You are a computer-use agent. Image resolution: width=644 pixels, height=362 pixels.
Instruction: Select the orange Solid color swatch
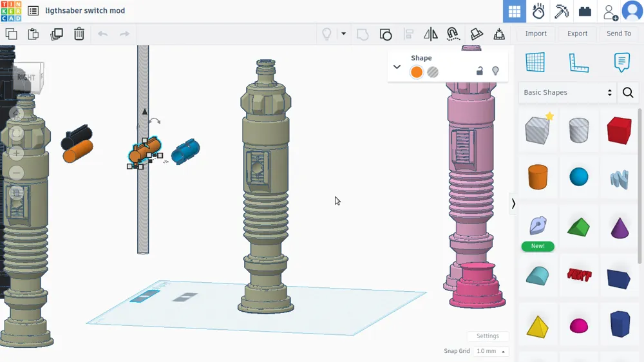(x=417, y=72)
